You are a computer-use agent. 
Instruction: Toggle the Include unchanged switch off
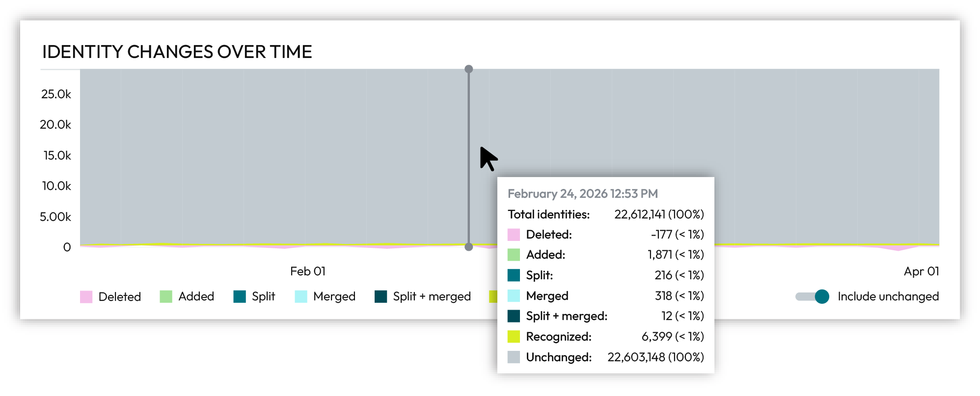click(812, 296)
